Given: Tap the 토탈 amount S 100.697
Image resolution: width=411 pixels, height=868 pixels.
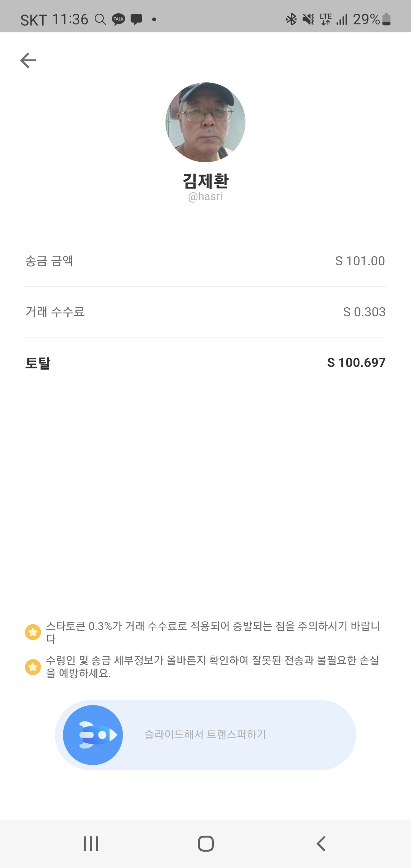Looking at the screenshot, I should [356, 363].
